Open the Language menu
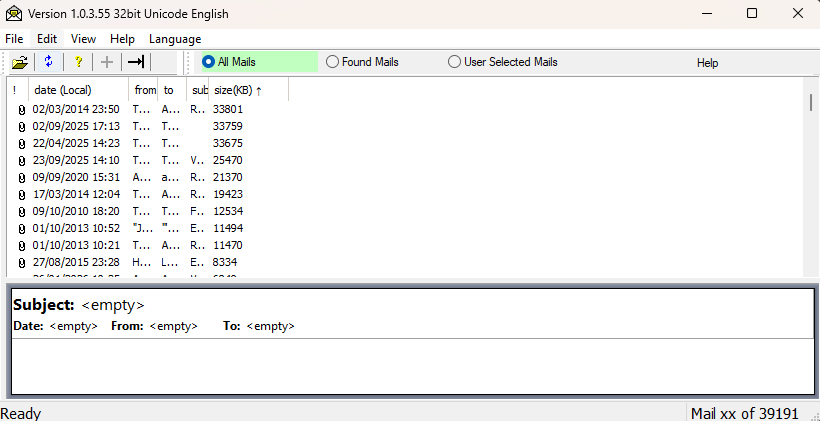 tap(175, 39)
